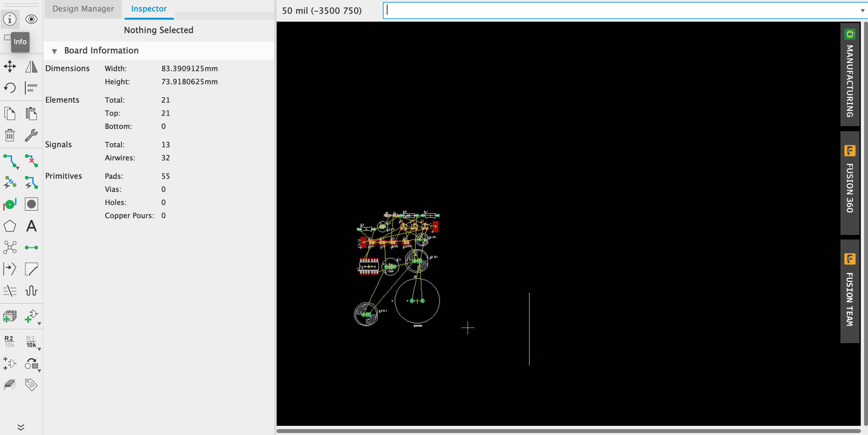This screenshot has width=868, height=435.
Task: Select the Polygon tool
Action: [10, 226]
